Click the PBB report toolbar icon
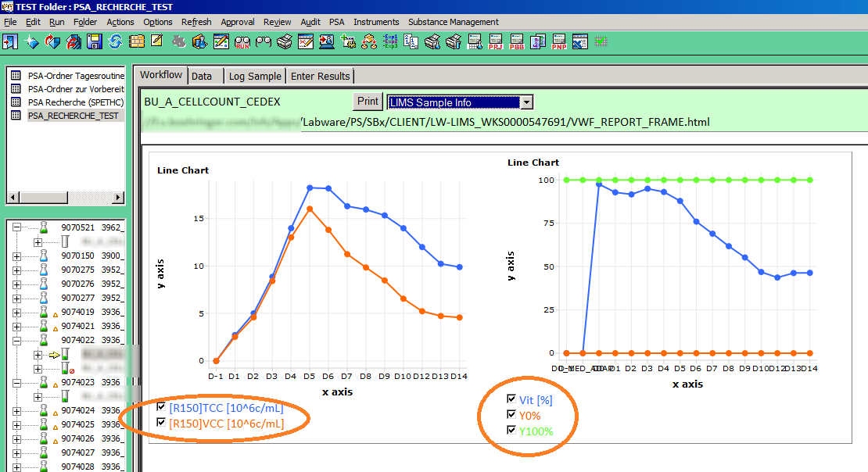The width and height of the screenshot is (868, 472). [516, 41]
